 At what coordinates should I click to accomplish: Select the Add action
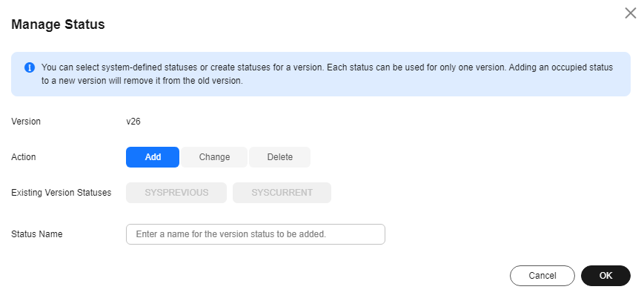tap(153, 157)
